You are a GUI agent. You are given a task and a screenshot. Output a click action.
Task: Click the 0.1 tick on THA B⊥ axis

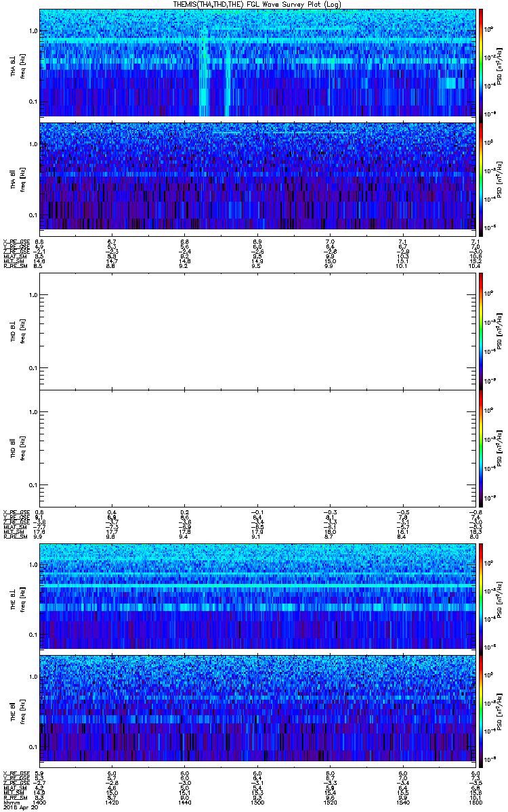33,102
